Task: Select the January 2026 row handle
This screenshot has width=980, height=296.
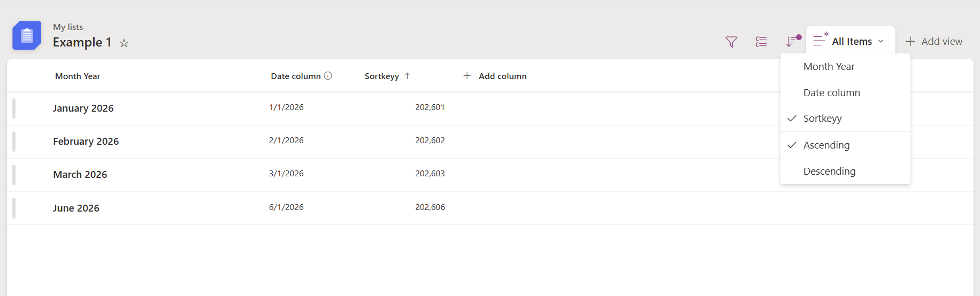Action: pyautogui.click(x=14, y=108)
